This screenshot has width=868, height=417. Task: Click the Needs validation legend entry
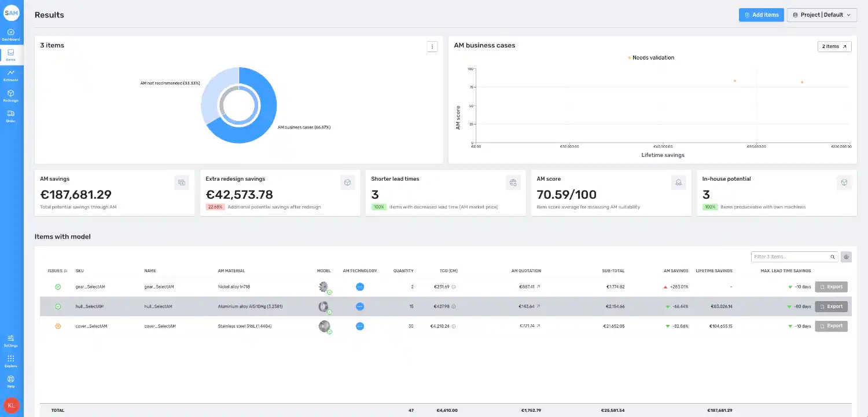[651, 58]
